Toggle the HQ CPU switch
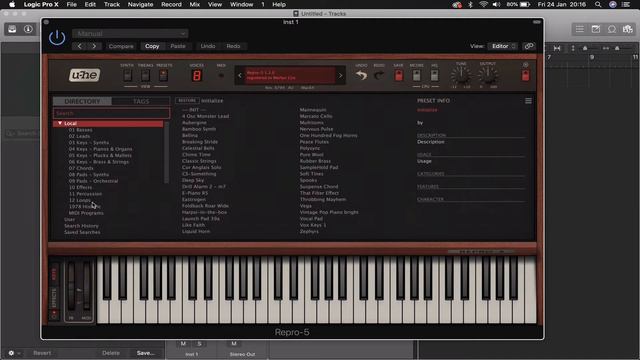 (434, 75)
